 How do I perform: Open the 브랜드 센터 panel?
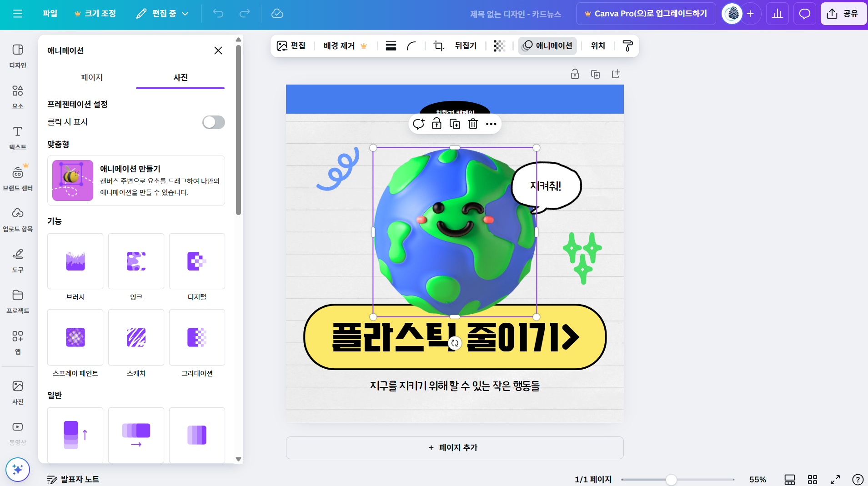[x=18, y=179]
